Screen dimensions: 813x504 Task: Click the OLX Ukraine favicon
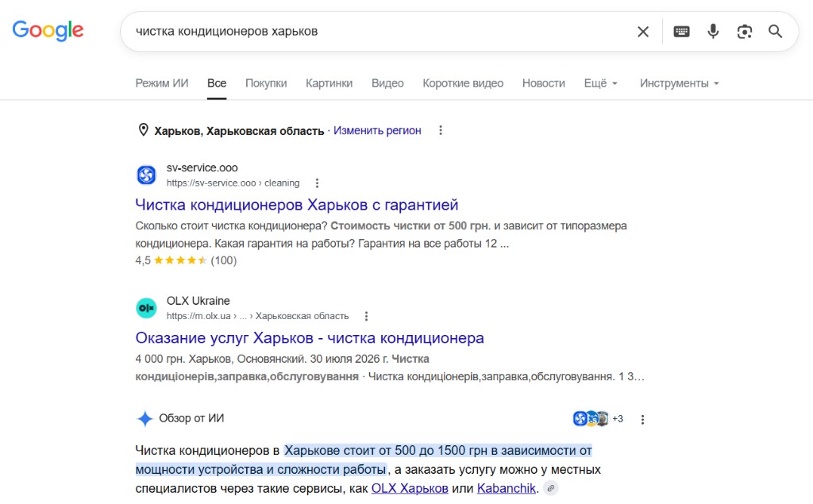tap(146, 308)
